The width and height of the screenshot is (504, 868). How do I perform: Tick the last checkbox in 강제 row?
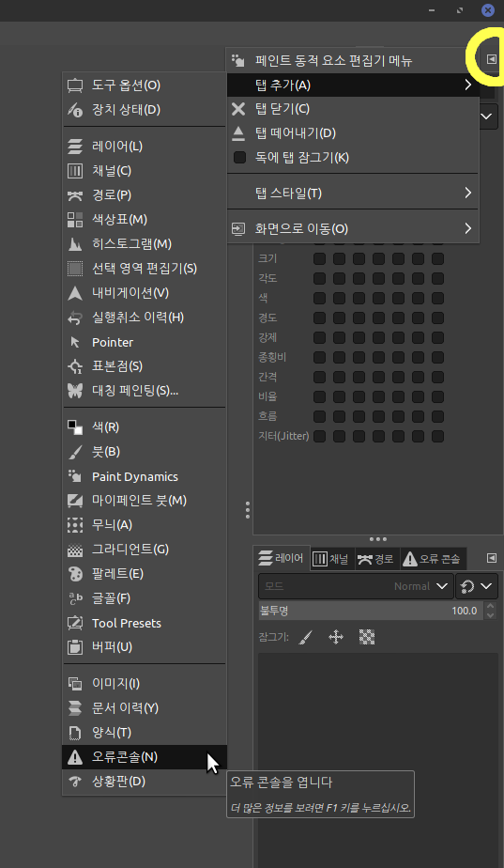click(437, 337)
